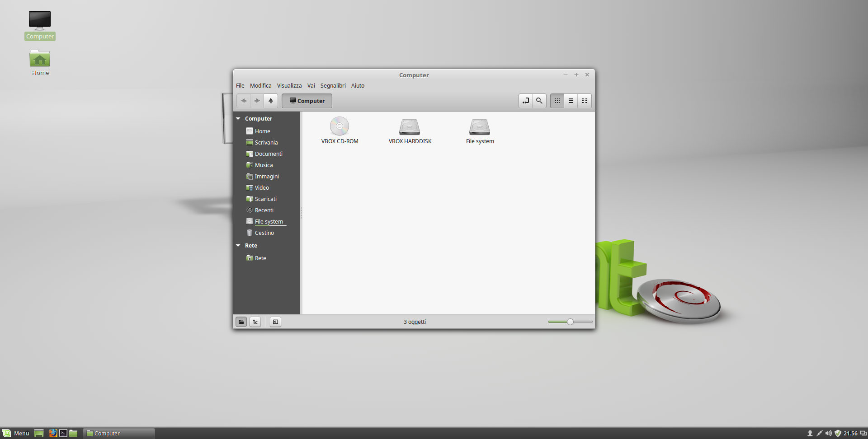Open the Visualizza menu
The image size is (868, 439).
(x=289, y=86)
